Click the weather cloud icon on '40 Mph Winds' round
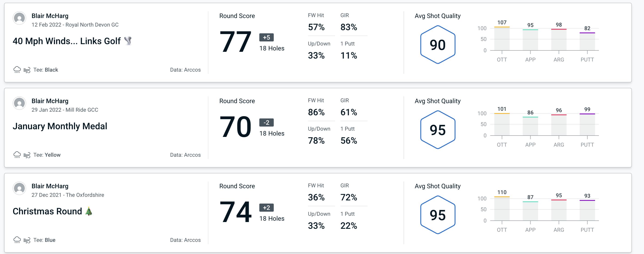This screenshot has width=644, height=254. tap(17, 69)
